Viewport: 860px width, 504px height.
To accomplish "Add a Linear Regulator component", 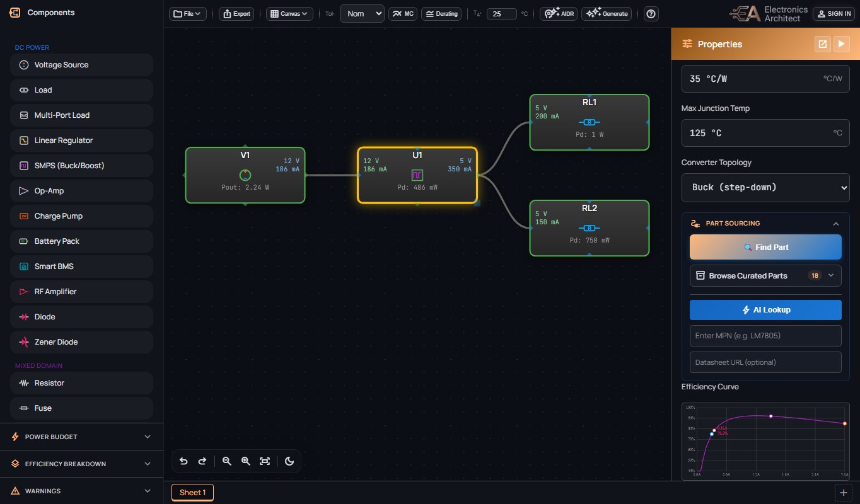I will [81, 140].
